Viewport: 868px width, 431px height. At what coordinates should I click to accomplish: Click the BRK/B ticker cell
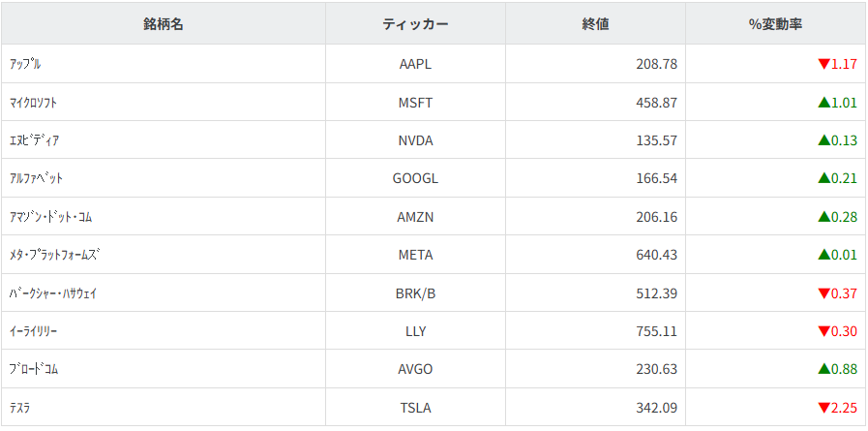[x=415, y=292]
